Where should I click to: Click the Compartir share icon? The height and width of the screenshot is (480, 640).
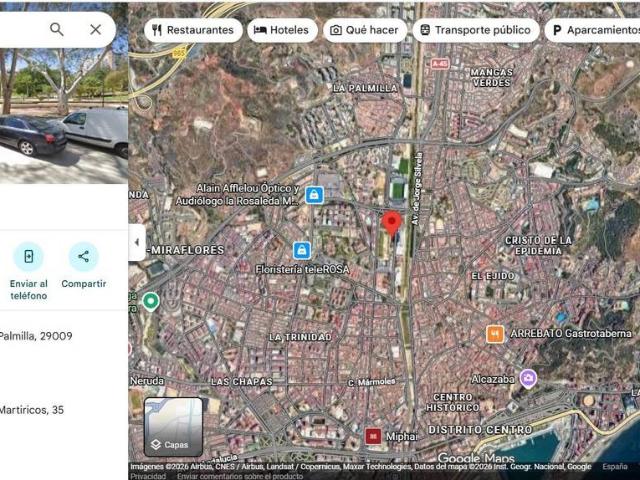[x=83, y=257]
